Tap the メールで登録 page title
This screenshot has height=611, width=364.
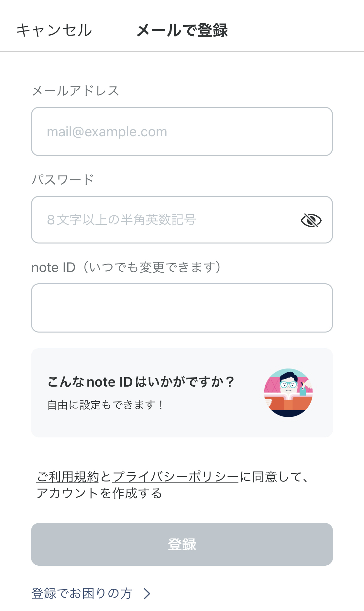pos(182,30)
